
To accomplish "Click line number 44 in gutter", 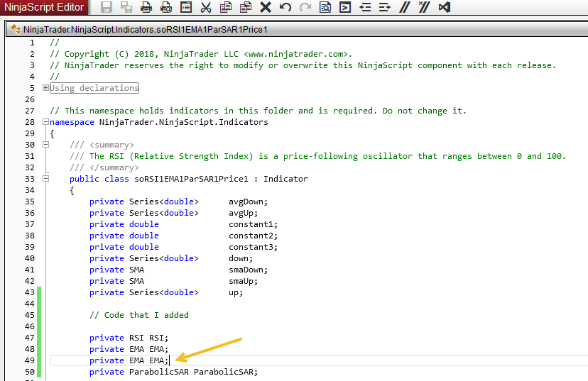I will (x=30, y=304).
